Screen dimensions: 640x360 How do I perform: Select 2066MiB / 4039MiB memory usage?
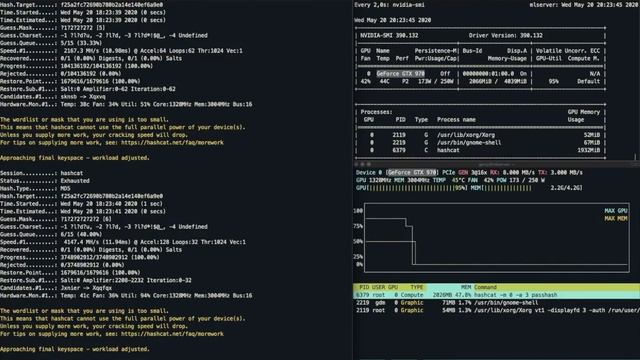click(x=498, y=82)
